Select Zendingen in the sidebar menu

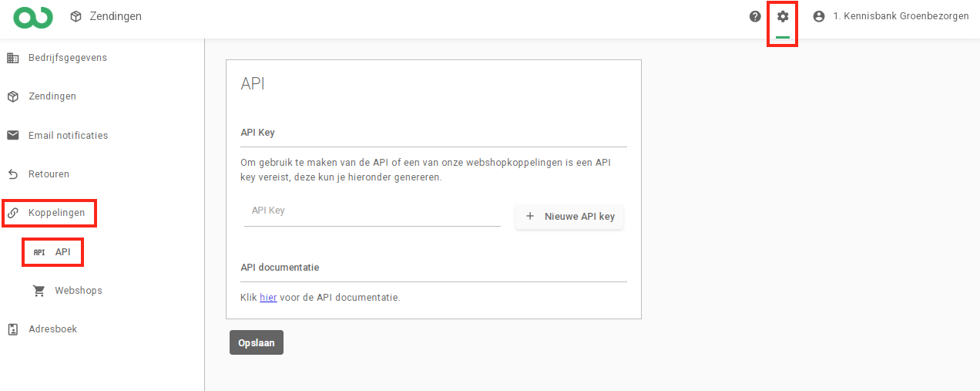tap(52, 96)
